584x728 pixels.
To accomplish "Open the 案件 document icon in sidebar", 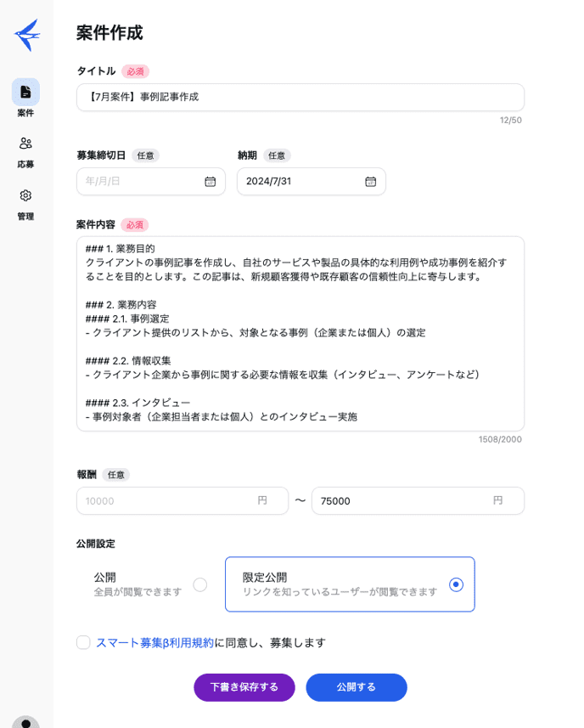I will pos(25,92).
